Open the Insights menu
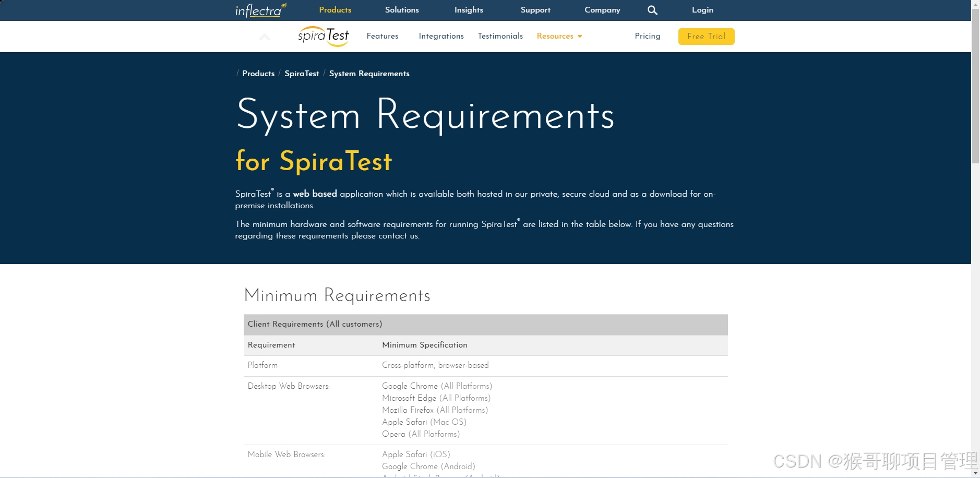 point(469,10)
